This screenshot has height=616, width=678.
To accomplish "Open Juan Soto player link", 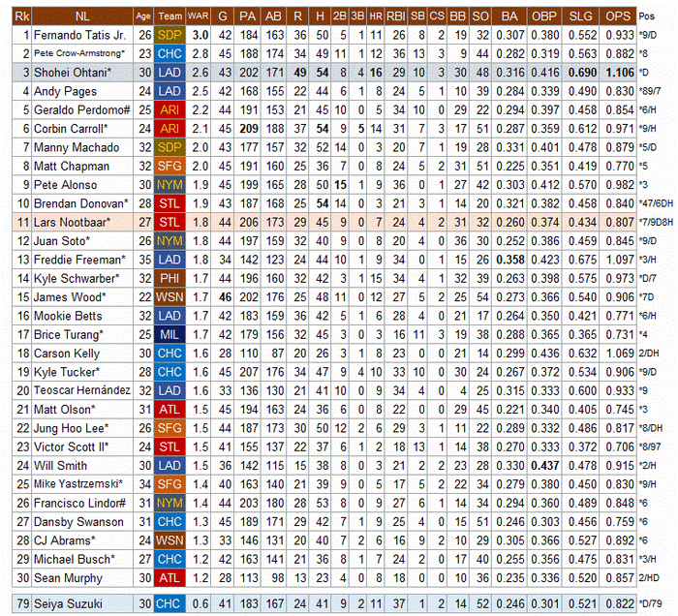I will (60, 241).
